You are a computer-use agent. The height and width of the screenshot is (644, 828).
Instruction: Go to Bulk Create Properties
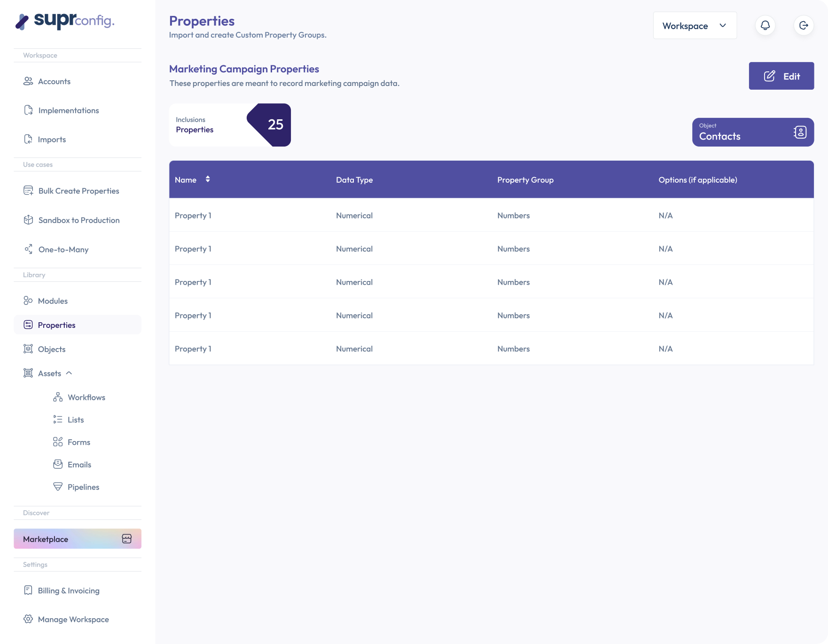[x=78, y=191]
